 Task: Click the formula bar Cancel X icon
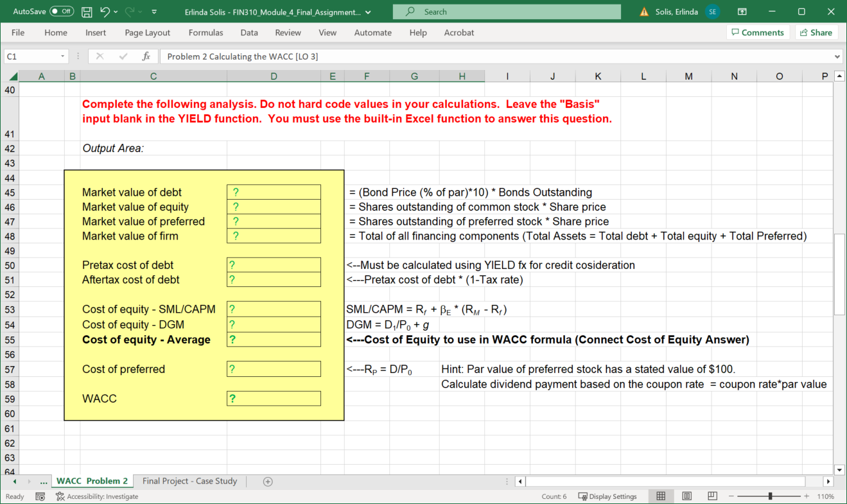tap(100, 56)
